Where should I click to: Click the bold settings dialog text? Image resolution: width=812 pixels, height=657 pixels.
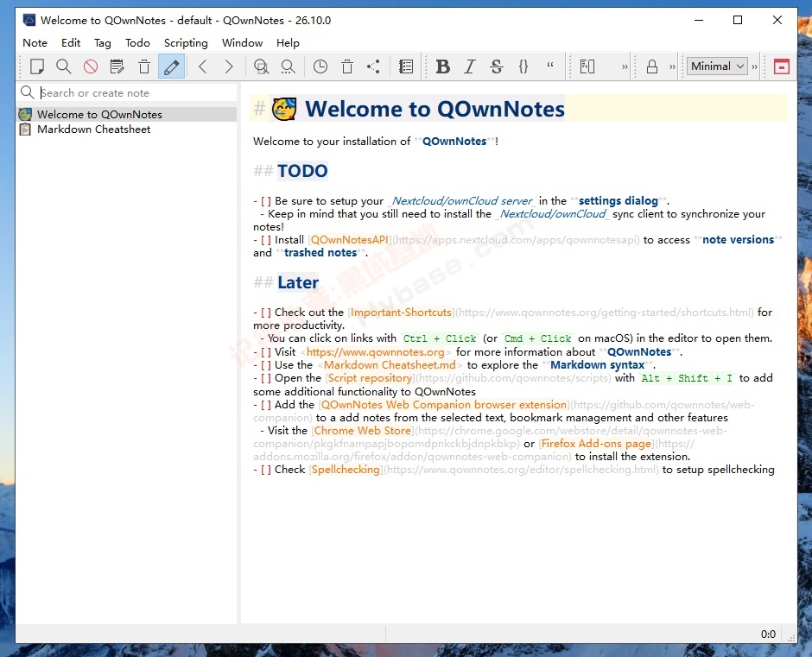pos(619,201)
